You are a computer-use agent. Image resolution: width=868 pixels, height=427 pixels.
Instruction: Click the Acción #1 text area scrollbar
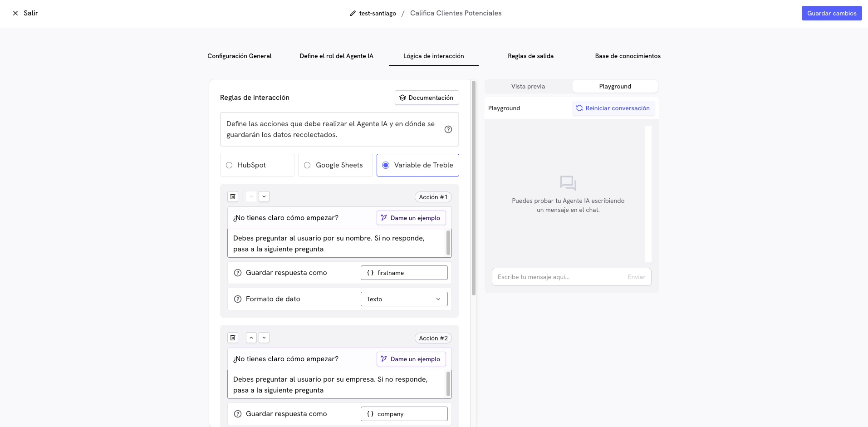448,243
